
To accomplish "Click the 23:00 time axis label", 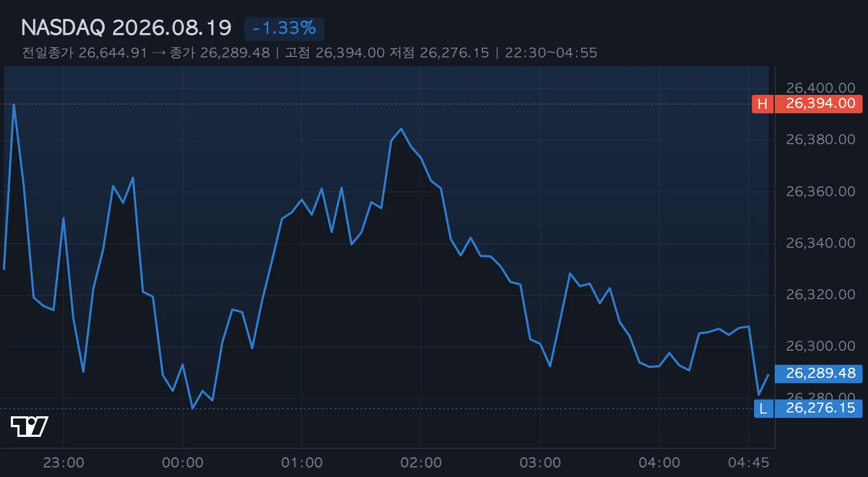I will (x=63, y=462).
